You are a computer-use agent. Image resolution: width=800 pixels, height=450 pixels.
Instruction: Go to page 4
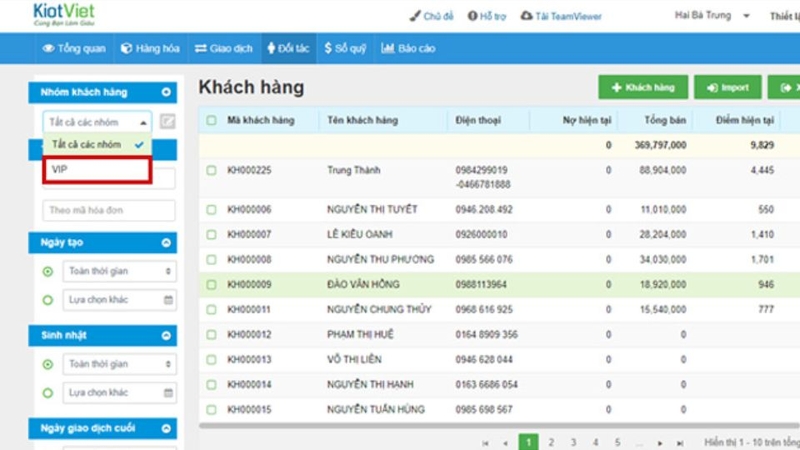coord(595,442)
